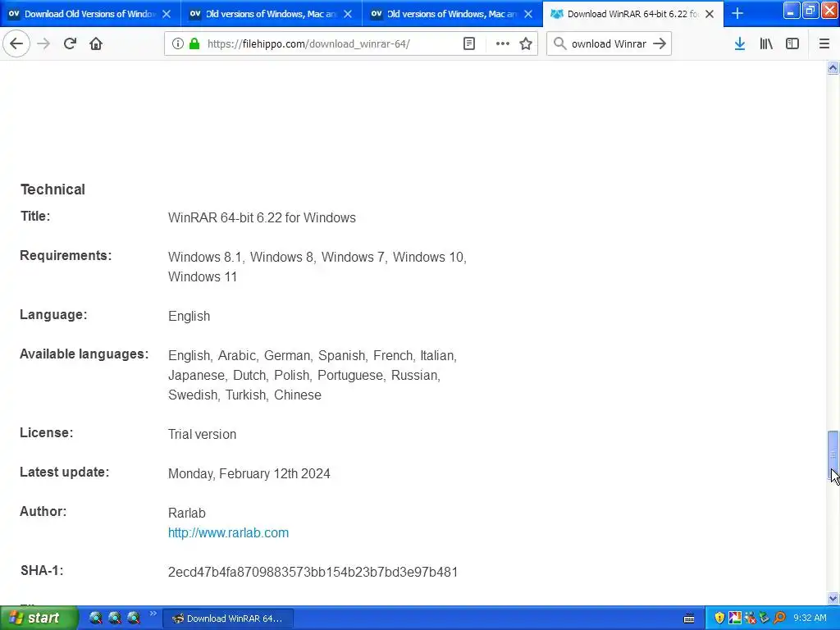Click the green secure connection padlock

pos(194,44)
